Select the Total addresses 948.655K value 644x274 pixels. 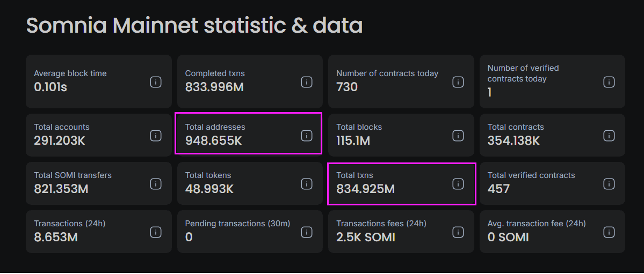click(213, 141)
